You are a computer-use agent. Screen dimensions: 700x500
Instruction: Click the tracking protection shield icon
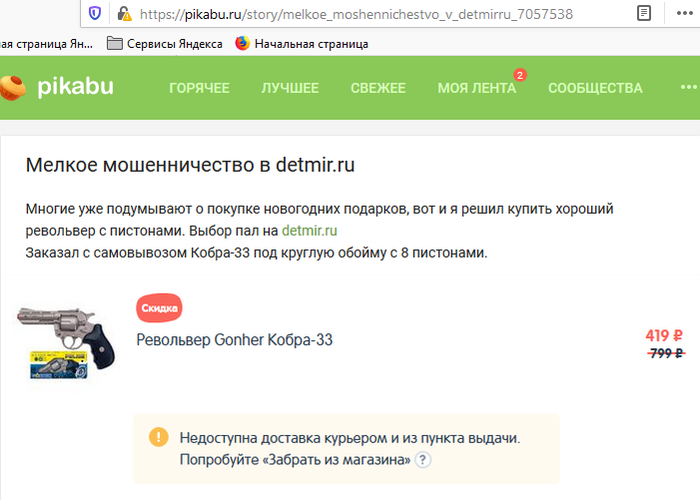(95, 14)
